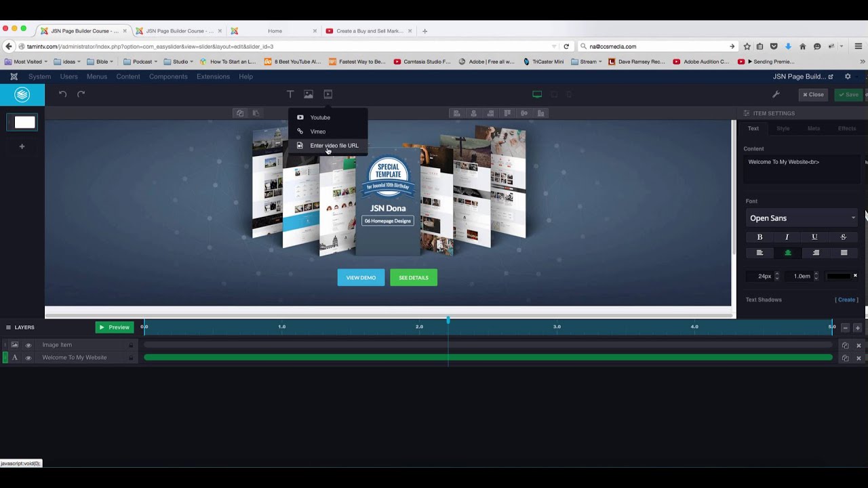Play the timeline Preview

(115, 327)
